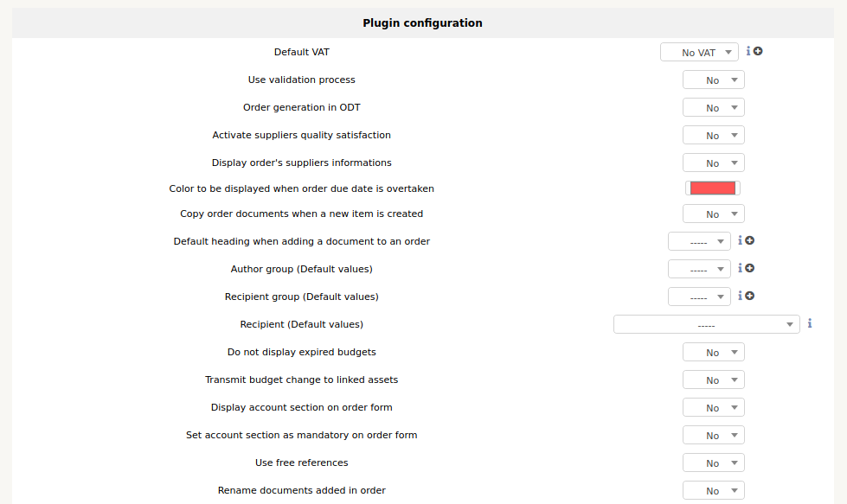Image resolution: width=847 pixels, height=504 pixels.
Task: Open Transmit budget change to linked assets dropdown
Action: click(713, 380)
